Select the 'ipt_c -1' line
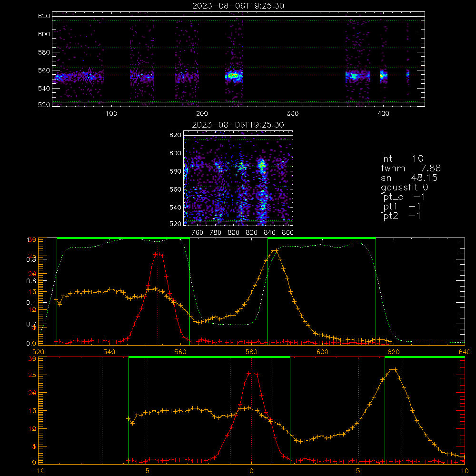476x476 pixels. tap(403, 197)
